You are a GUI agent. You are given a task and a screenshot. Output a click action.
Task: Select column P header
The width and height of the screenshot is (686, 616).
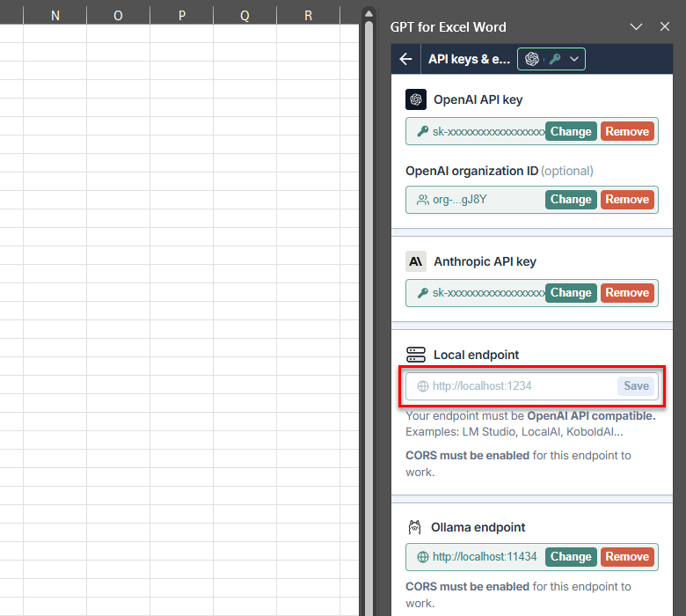pos(181,16)
